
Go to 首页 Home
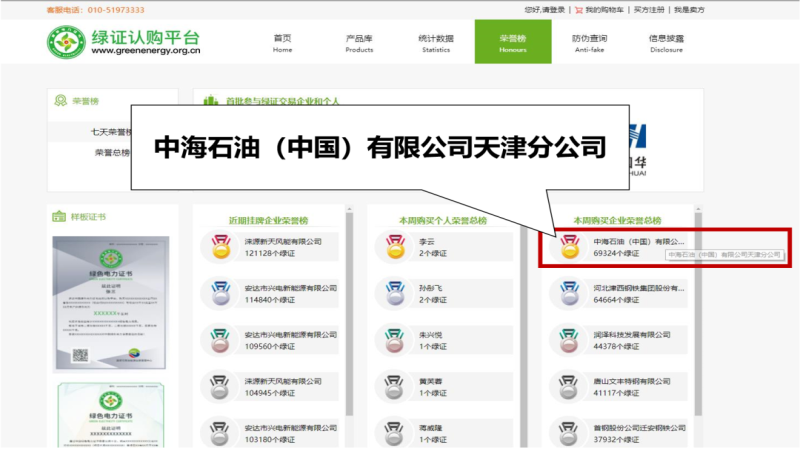point(283,43)
